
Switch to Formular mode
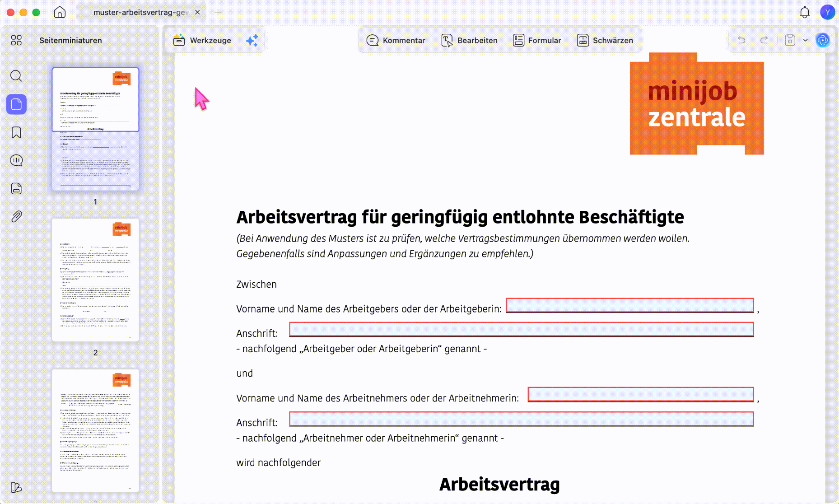pos(537,40)
